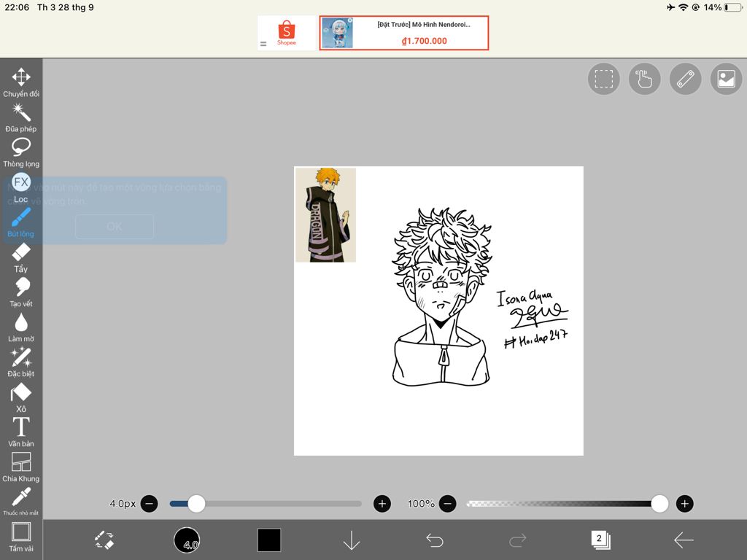
Task: Tap the Wi-Fi icon in status bar
Action: [683, 7]
